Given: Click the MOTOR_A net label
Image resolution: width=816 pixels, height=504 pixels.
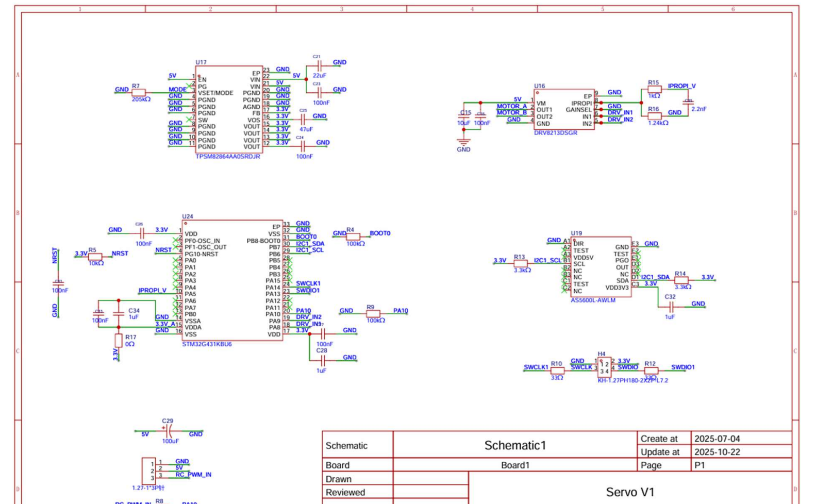Looking at the screenshot, I should pyautogui.click(x=511, y=106).
